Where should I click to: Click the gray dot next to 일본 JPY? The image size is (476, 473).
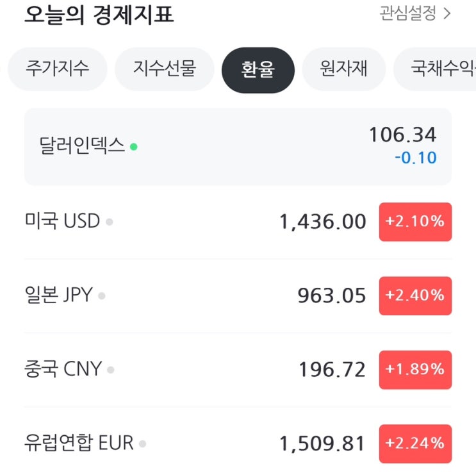(102, 296)
